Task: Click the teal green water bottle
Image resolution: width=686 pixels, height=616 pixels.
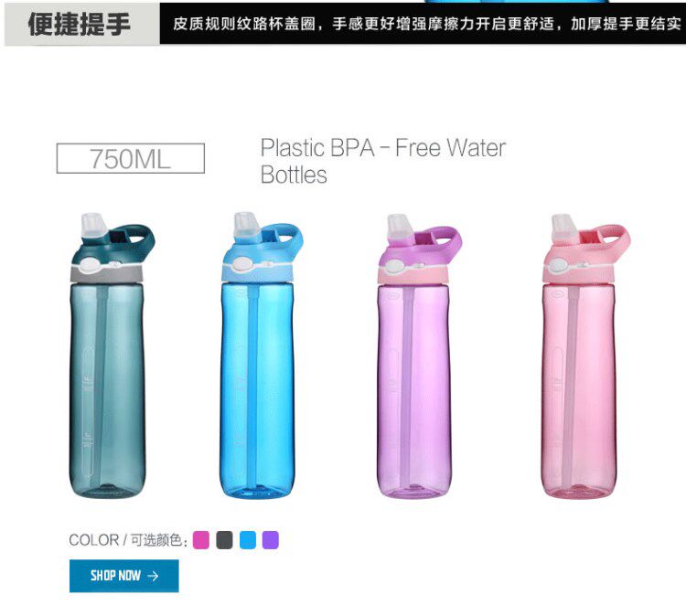Action: coord(110,356)
